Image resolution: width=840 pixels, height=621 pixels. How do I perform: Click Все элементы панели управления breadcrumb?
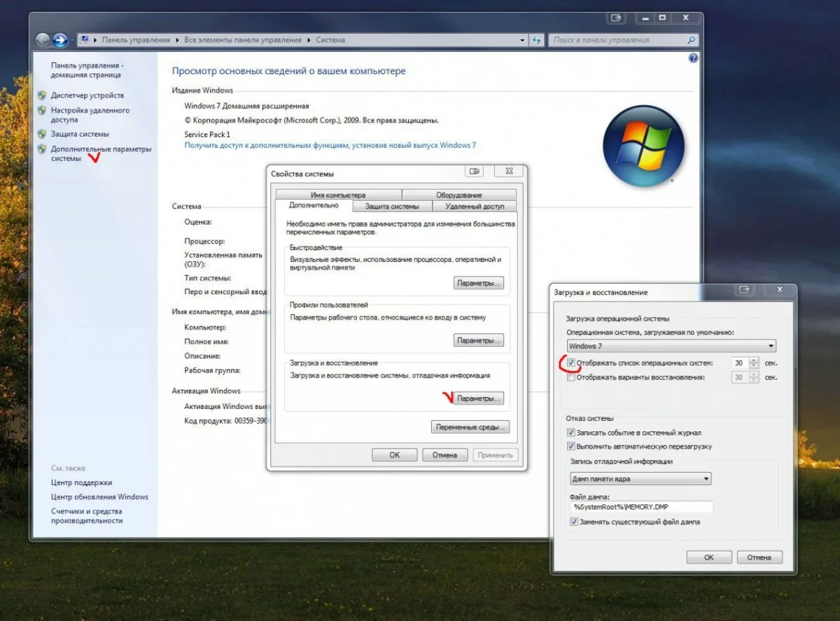243,40
